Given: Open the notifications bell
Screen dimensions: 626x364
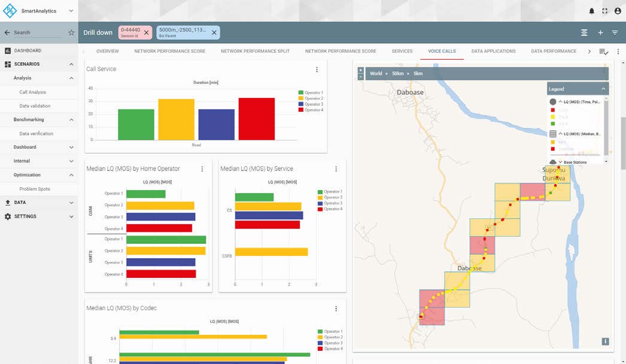Looking at the screenshot, I should click(x=592, y=11).
